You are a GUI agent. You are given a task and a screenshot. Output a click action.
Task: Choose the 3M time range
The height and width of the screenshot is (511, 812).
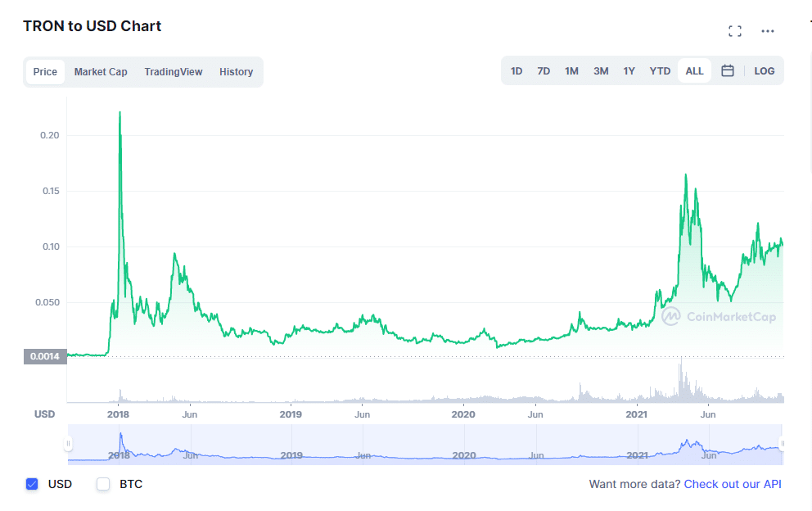[x=601, y=71]
